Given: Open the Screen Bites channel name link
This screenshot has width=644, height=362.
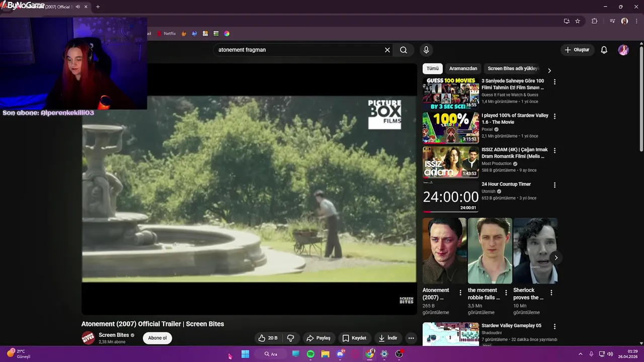Looking at the screenshot, I should tap(114, 335).
